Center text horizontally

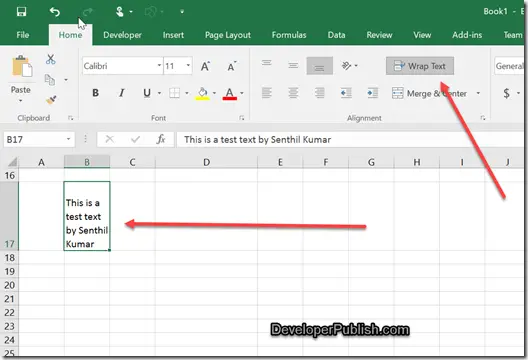(x=293, y=93)
